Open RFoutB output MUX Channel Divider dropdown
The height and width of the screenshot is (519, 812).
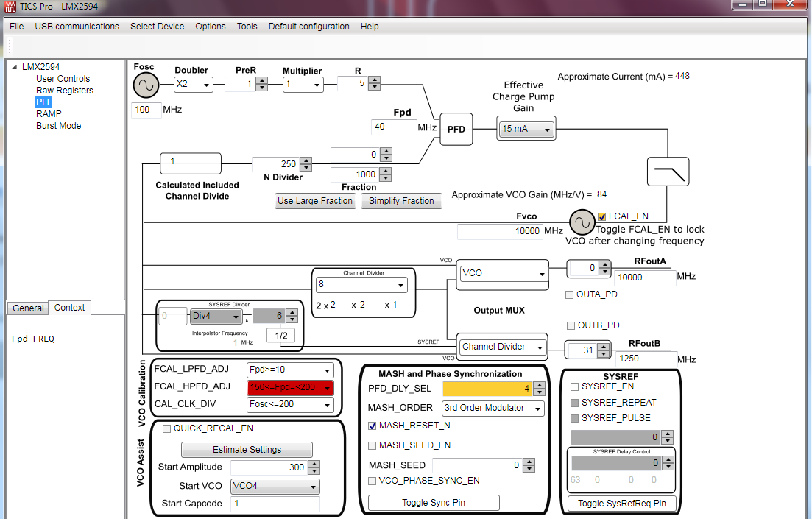[x=502, y=347]
